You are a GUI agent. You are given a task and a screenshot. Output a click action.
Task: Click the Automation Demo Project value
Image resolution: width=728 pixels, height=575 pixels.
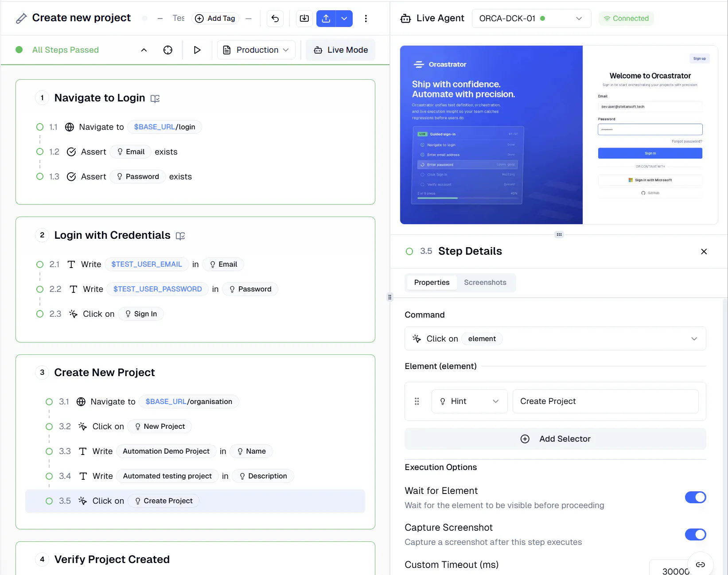(166, 451)
